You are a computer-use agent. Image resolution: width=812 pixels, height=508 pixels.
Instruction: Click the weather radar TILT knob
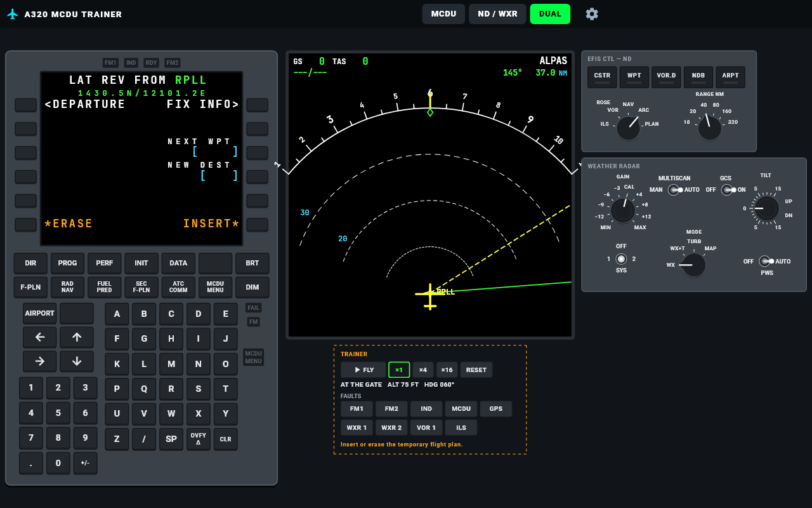click(x=766, y=208)
